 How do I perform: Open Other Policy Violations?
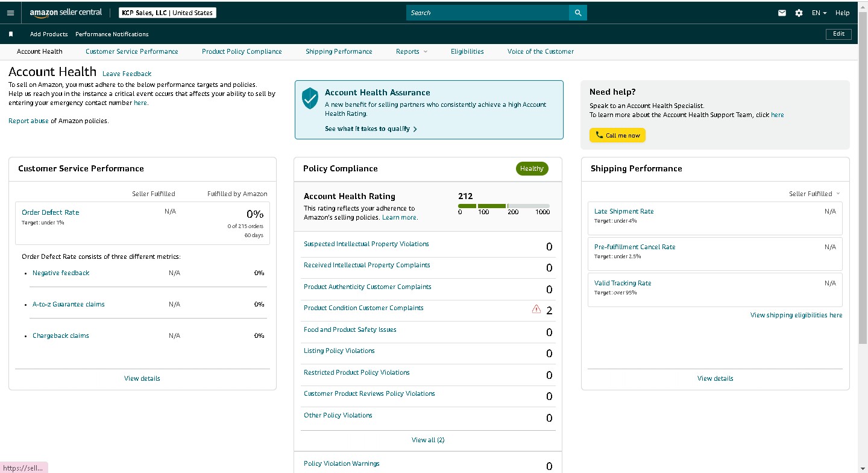tap(338, 416)
